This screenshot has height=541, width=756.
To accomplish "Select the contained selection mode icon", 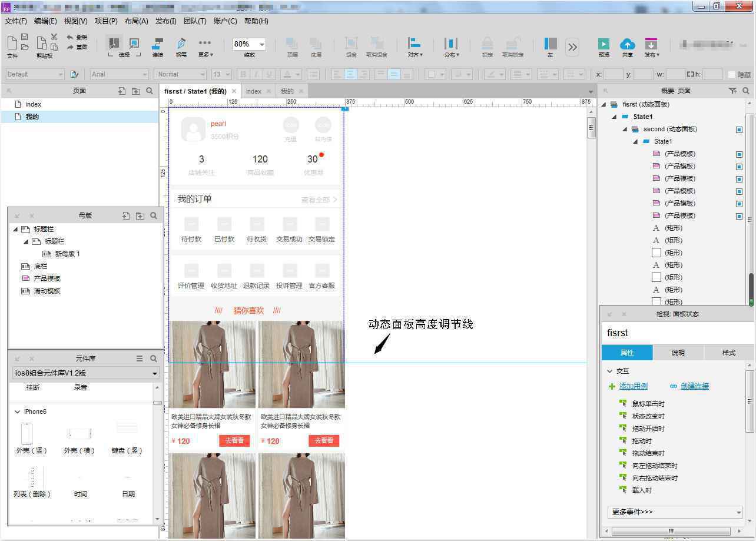I will [134, 44].
